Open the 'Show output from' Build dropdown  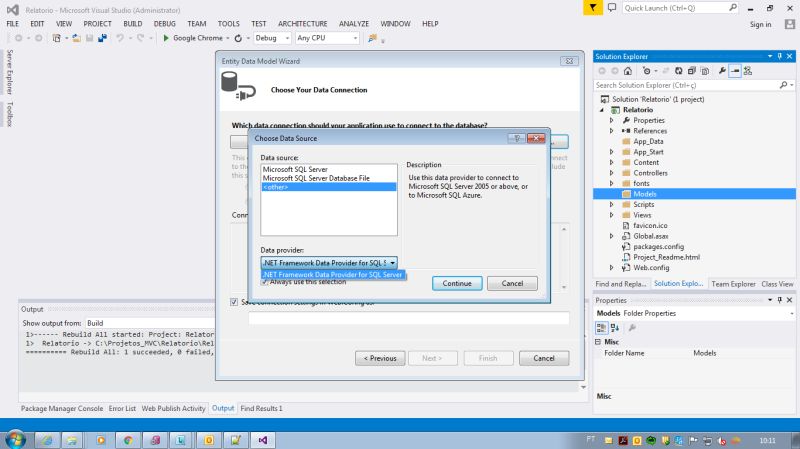150,323
